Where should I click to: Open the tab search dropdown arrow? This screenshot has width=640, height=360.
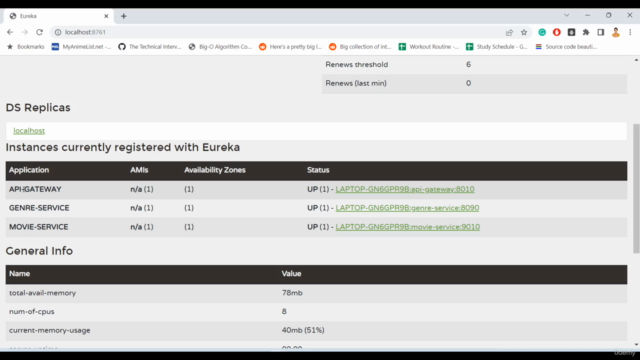click(x=567, y=16)
